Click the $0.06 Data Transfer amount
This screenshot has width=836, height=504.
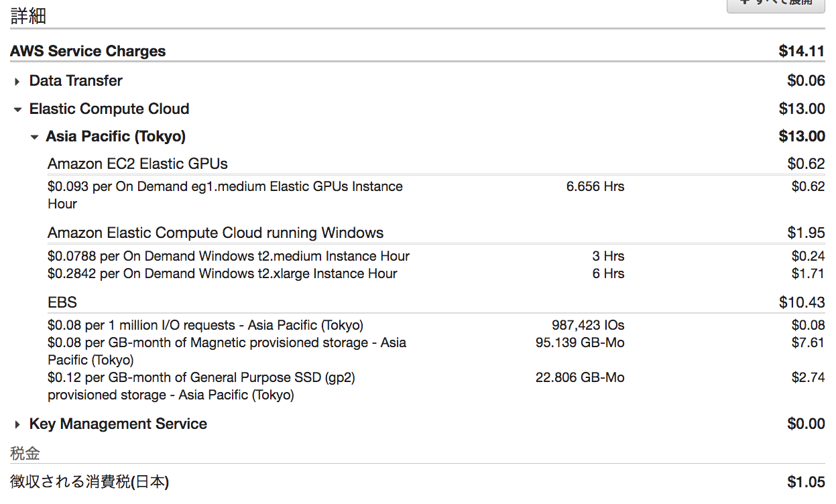[806, 81]
